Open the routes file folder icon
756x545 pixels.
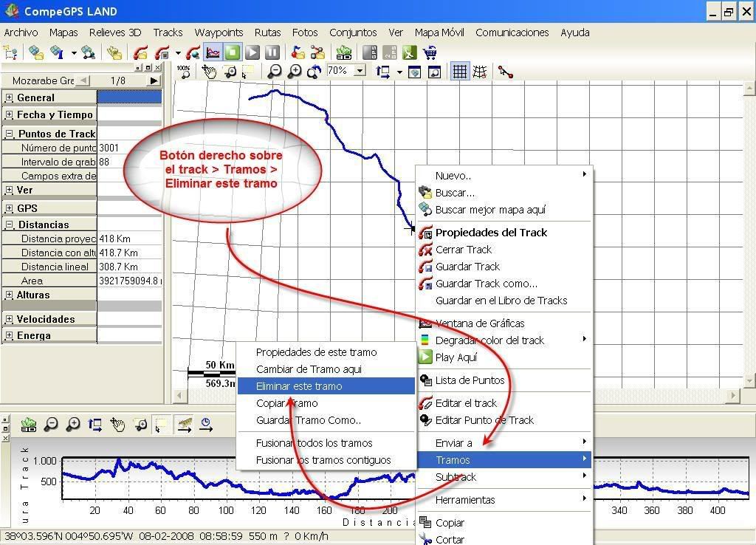[x=317, y=52]
